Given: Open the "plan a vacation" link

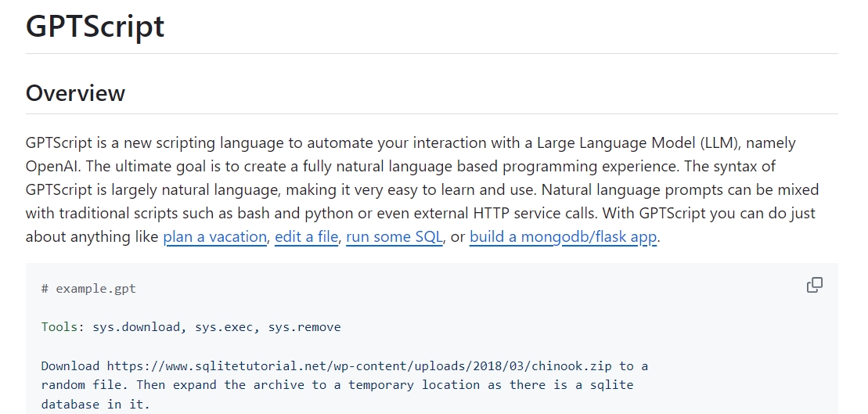Looking at the screenshot, I should [214, 237].
